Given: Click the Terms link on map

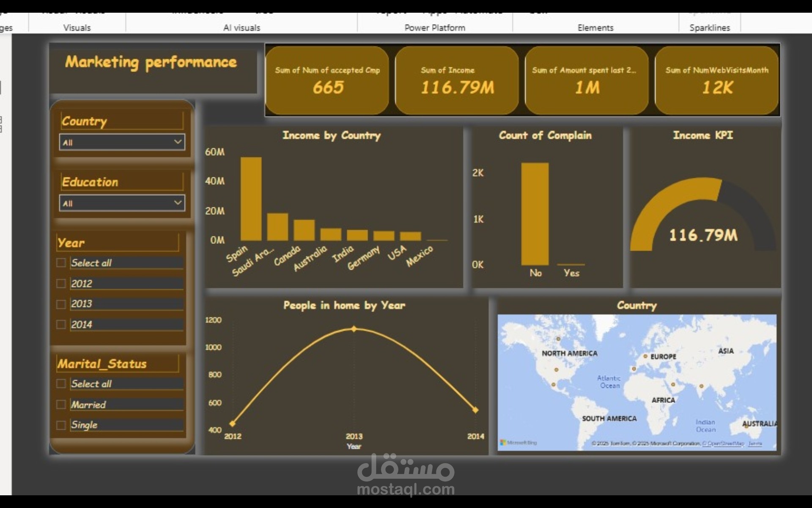Looking at the screenshot, I should (x=755, y=444).
